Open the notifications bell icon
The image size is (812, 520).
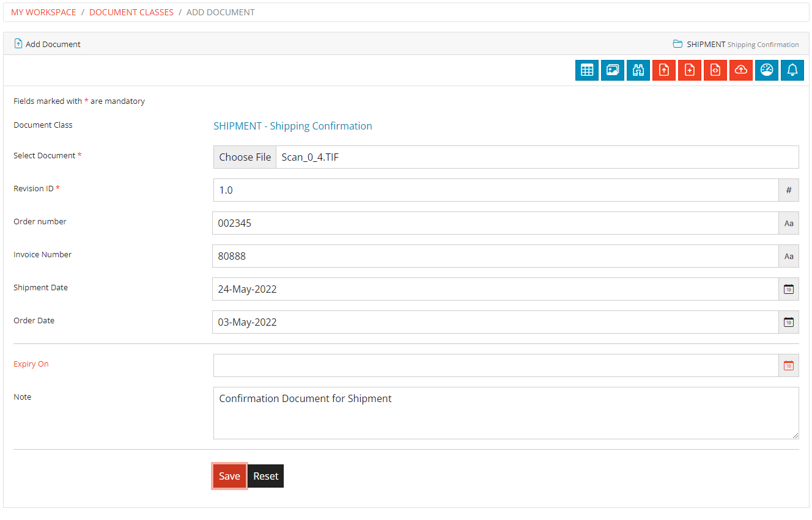[x=792, y=70]
